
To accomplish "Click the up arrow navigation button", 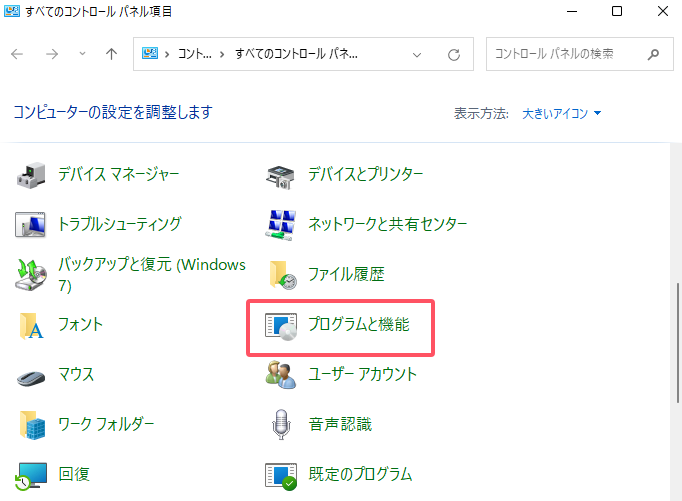I will coord(111,54).
